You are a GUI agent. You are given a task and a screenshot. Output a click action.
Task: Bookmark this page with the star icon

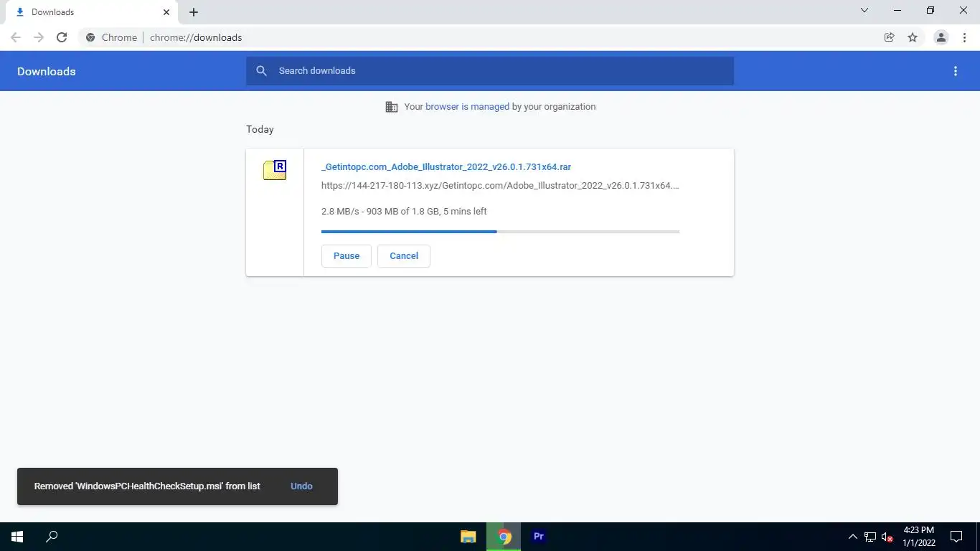pyautogui.click(x=913, y=37)
